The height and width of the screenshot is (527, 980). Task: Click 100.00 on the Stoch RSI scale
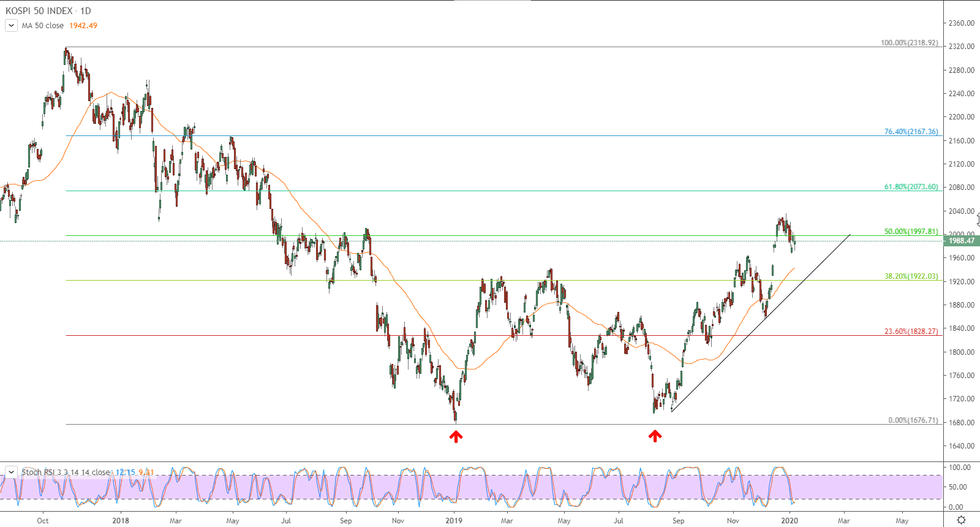[x=960, y=468]
